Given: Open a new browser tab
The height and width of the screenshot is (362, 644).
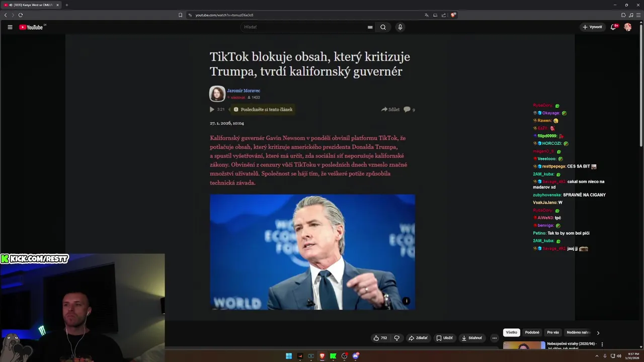Looking at the screenshot, I should click(66, 5).
